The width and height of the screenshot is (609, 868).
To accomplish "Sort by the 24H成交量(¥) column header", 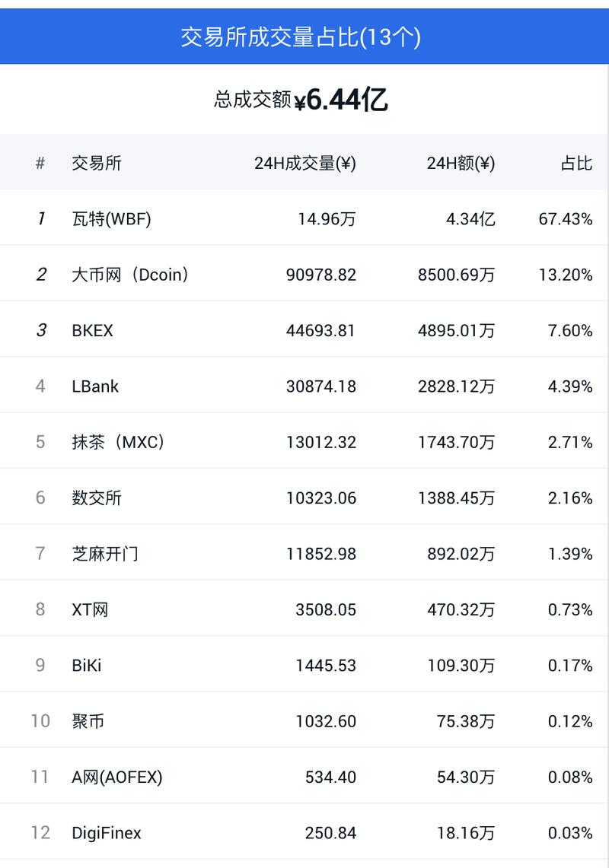I will 304,164.
